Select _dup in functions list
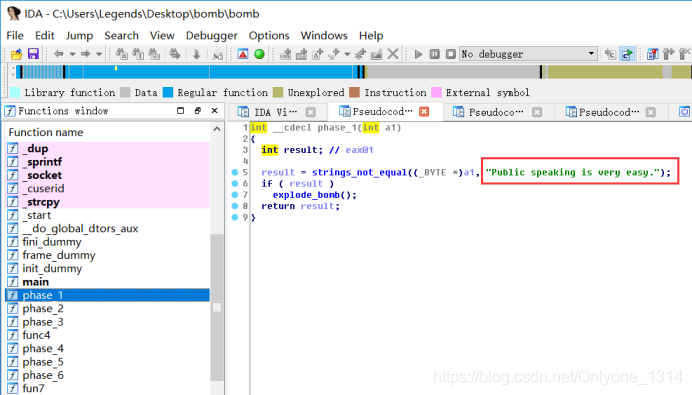 coord(108,149)
